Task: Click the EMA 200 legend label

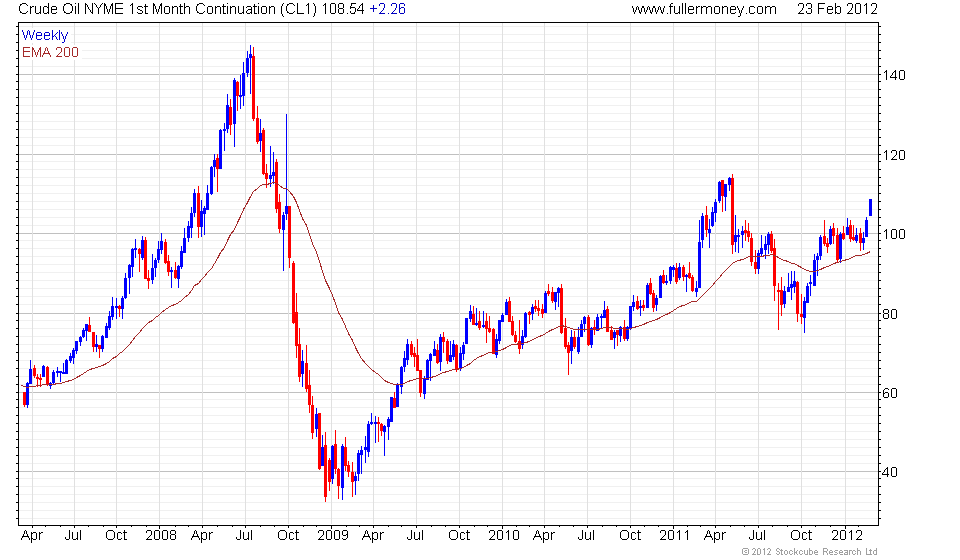Action: [x=50, y=52]
